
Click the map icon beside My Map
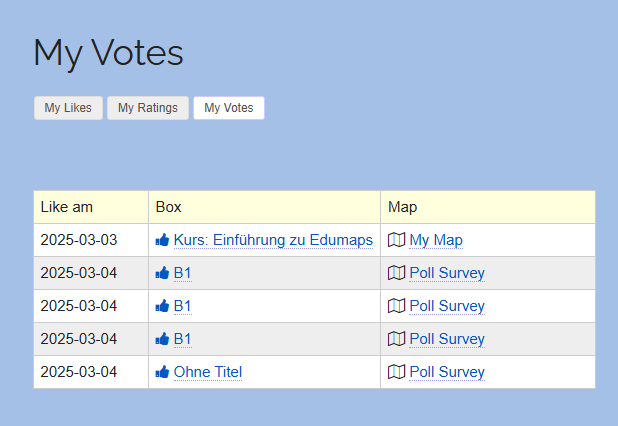(396, 240)
